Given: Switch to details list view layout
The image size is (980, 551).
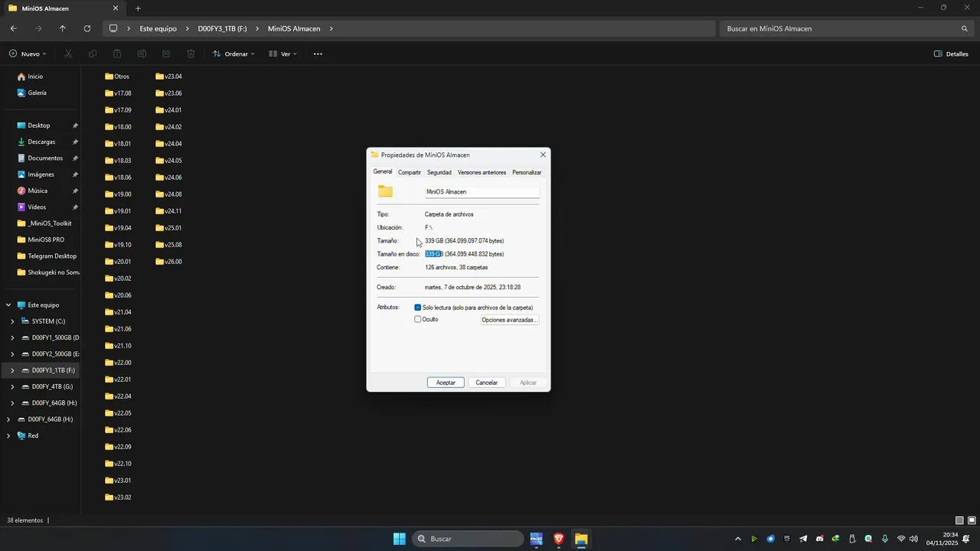Looking at the screenshot, I should [959, 520].
